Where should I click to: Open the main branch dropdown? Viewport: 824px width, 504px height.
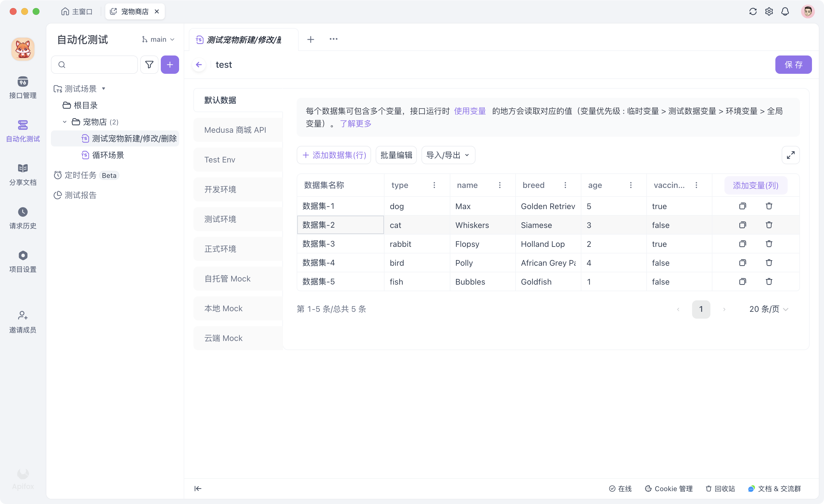pyautogui.click(x=158, y=39)
